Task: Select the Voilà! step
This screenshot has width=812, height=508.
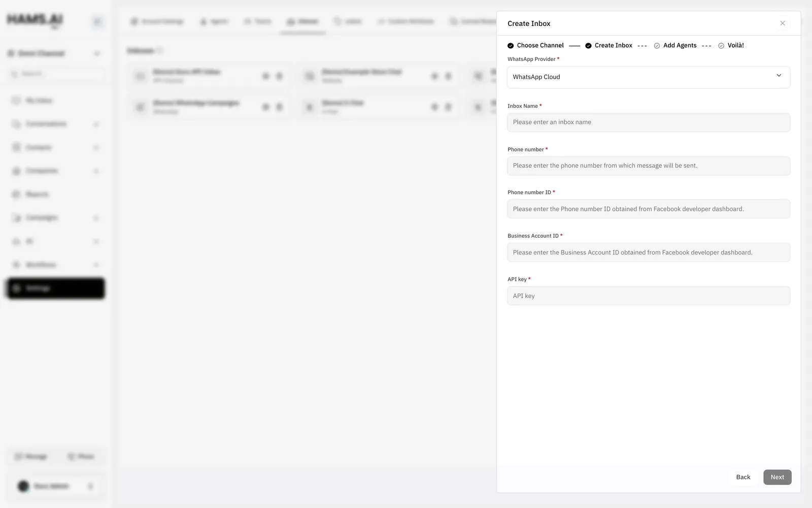Action: (x=731, y=45)
